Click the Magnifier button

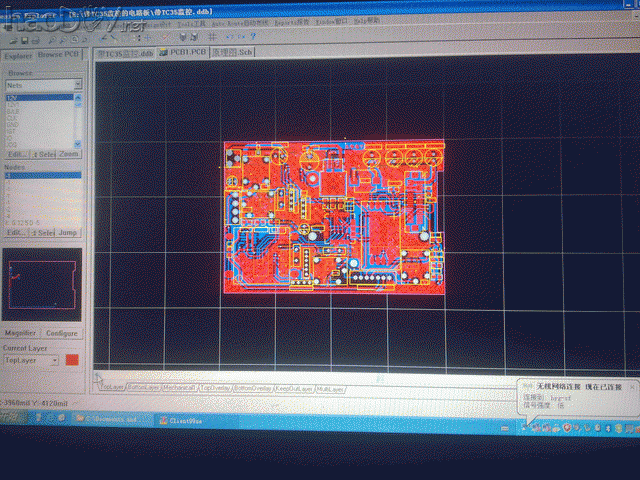click(x=21, y=333)
